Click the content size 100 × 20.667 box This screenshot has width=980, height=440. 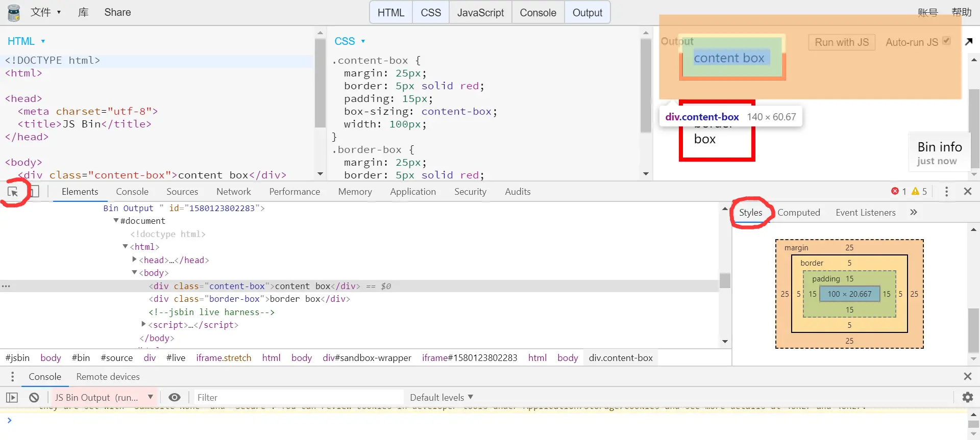point(849,294)
